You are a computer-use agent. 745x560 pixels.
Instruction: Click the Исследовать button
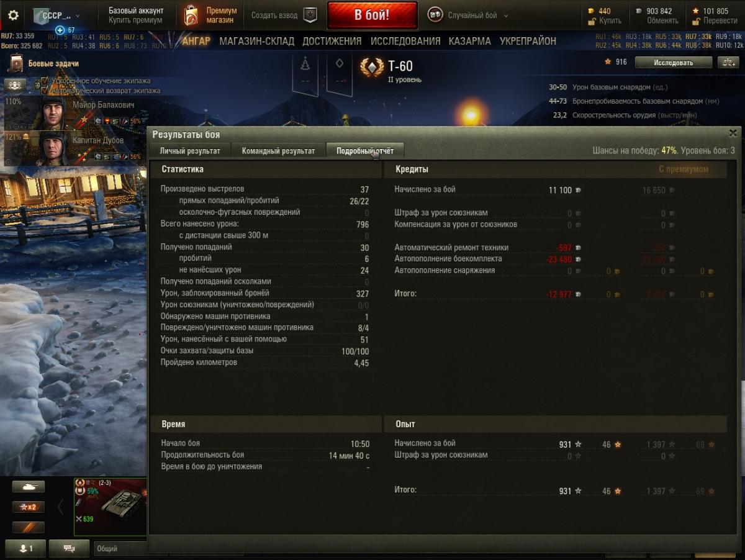[673, 62]
